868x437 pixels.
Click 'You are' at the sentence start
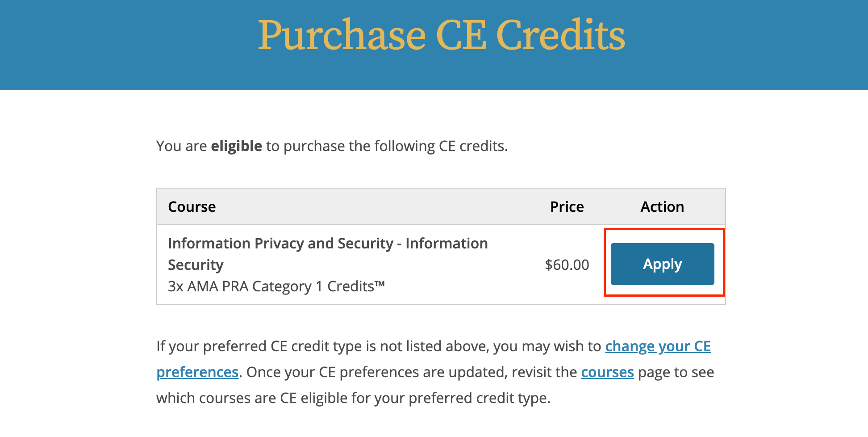pos(182,146)
